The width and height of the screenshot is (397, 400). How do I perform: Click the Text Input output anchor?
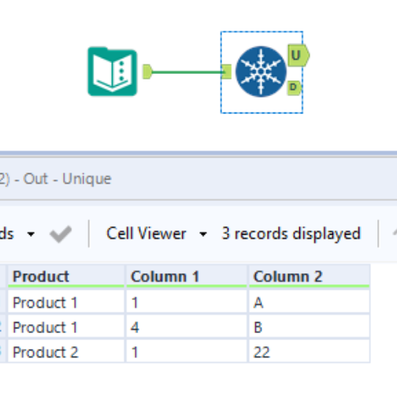coord(148,72)
